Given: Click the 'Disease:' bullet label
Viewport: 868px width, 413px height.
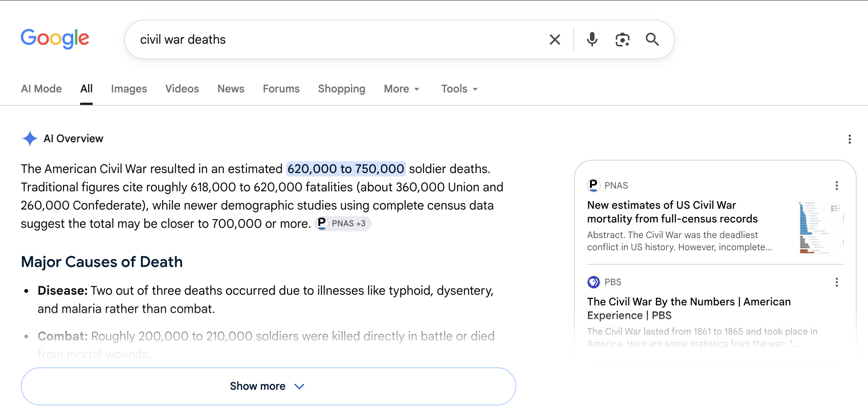Looking at the screenshot, I should [x=63, y=291].
